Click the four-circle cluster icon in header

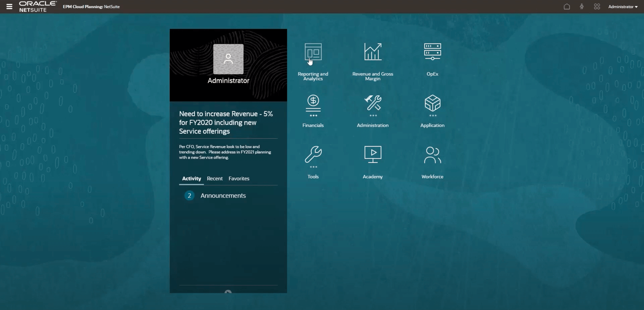pyautogui.click(x=597, y=7)
